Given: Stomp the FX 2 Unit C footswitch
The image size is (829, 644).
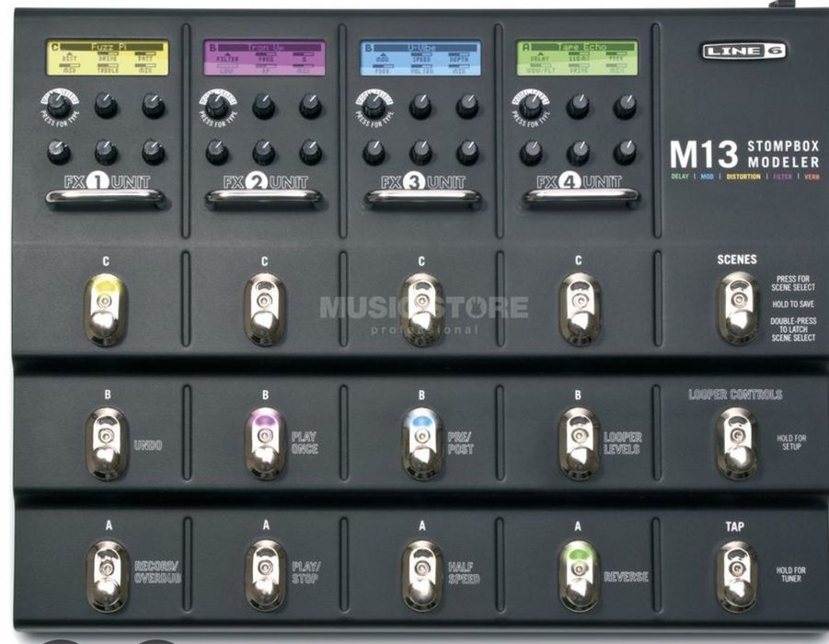Looking at the screenshot, I should click(x=264, y=309).
